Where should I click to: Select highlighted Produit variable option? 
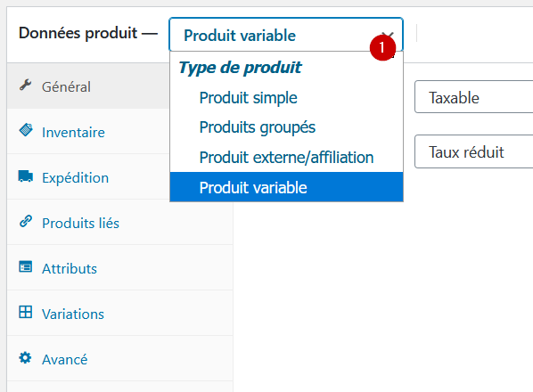tap(287, 187)
